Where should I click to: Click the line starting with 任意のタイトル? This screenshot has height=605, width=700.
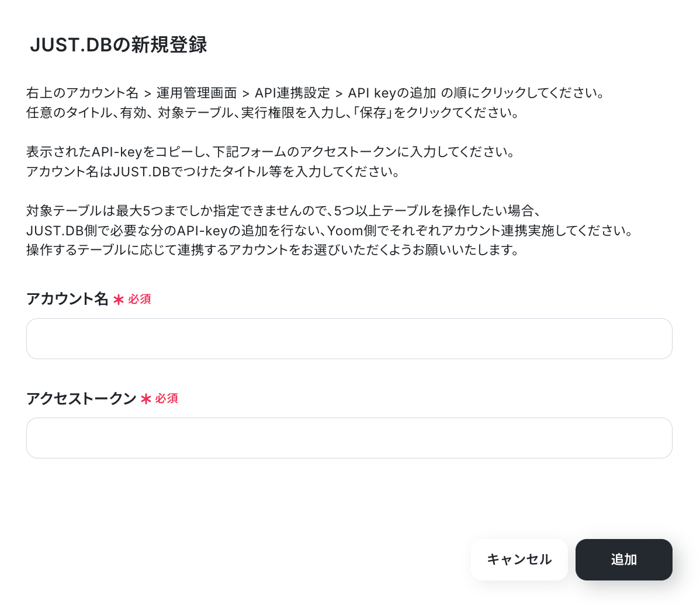(273, 113)
